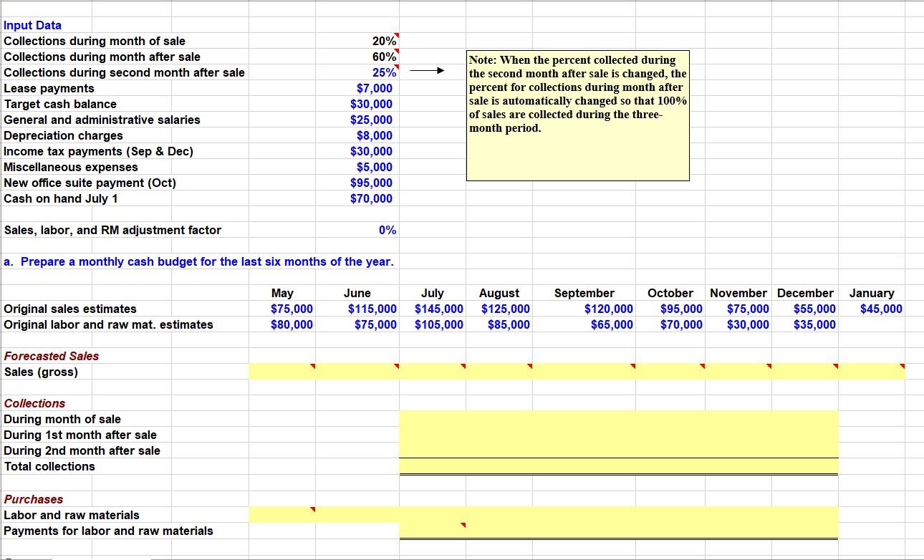
Task: Click the $30,000 target cash balance value
Action: pos(371,104)
